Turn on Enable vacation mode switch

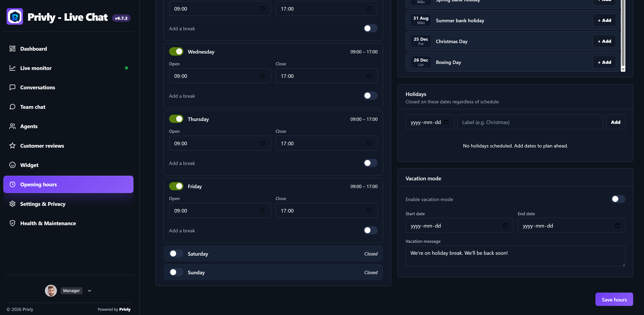pyautogui.click(x=618, y=199)
